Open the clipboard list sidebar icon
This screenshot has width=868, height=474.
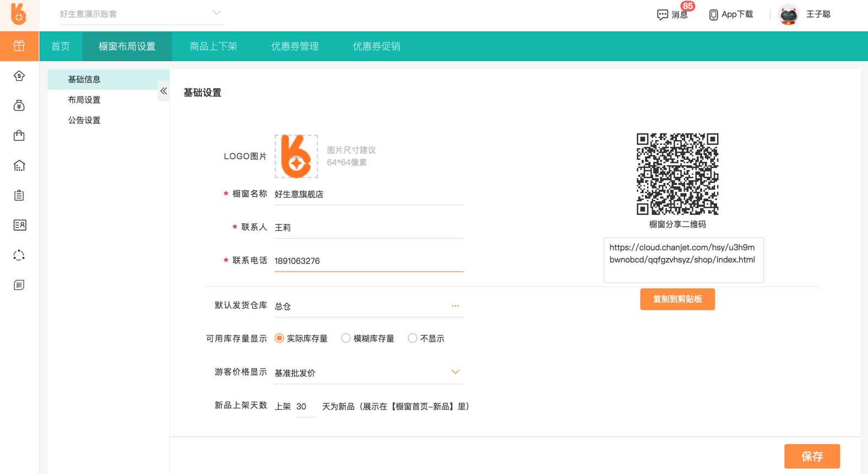pos(19,195)
